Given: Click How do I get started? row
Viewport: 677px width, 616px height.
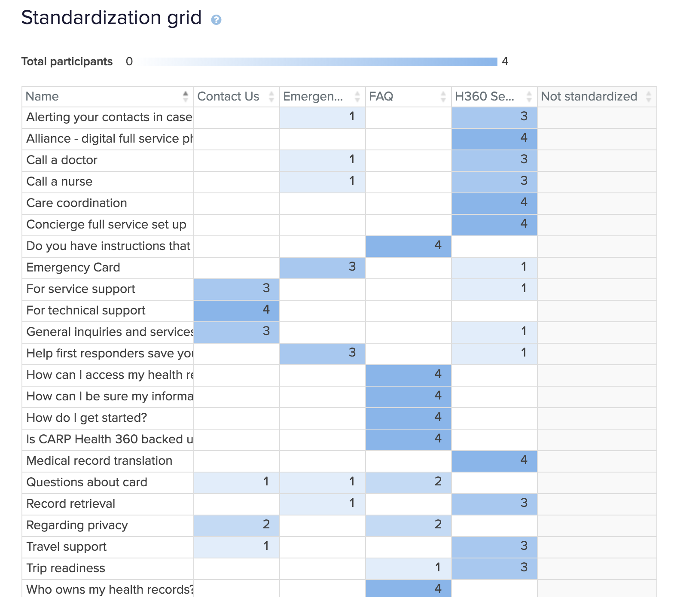Looking at the screenshot, I should point(86,418).
